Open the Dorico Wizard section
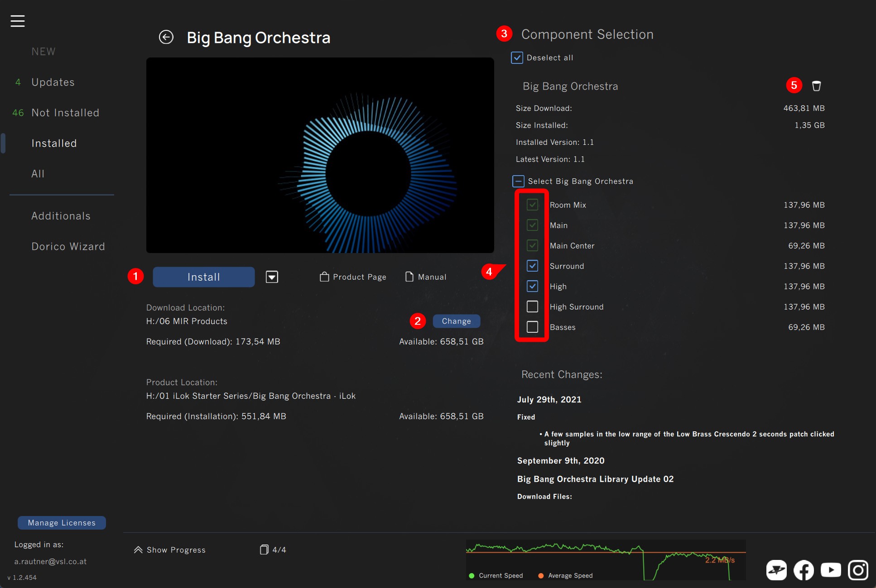This screenshot has width=876, height=588. [68, 246]
